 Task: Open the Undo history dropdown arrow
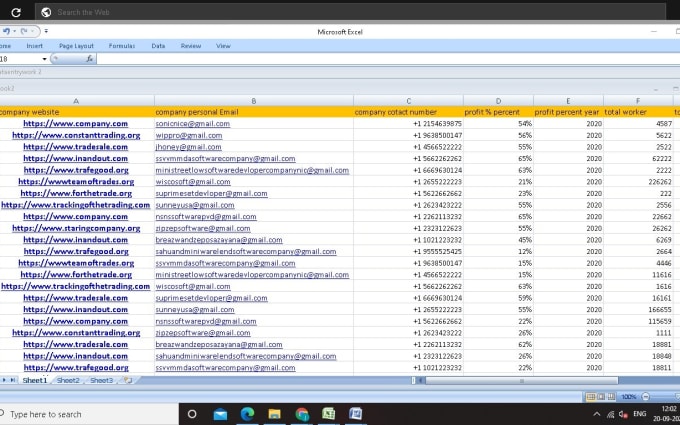[x=14, y=31]
